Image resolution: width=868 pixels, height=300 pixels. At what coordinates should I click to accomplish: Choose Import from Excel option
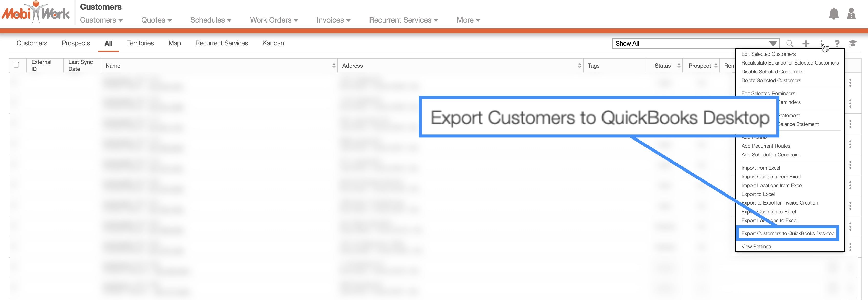pos(760,168)
